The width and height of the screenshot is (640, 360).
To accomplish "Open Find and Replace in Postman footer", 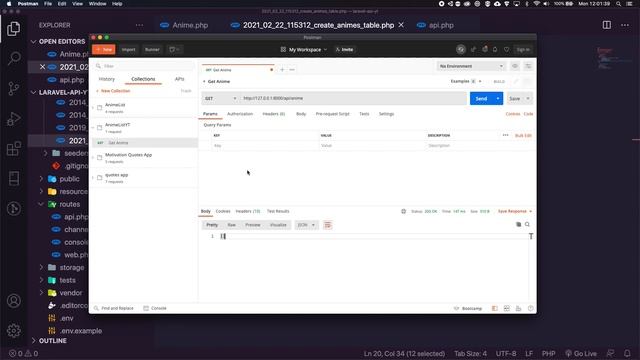I will click(x=114, y=308).
